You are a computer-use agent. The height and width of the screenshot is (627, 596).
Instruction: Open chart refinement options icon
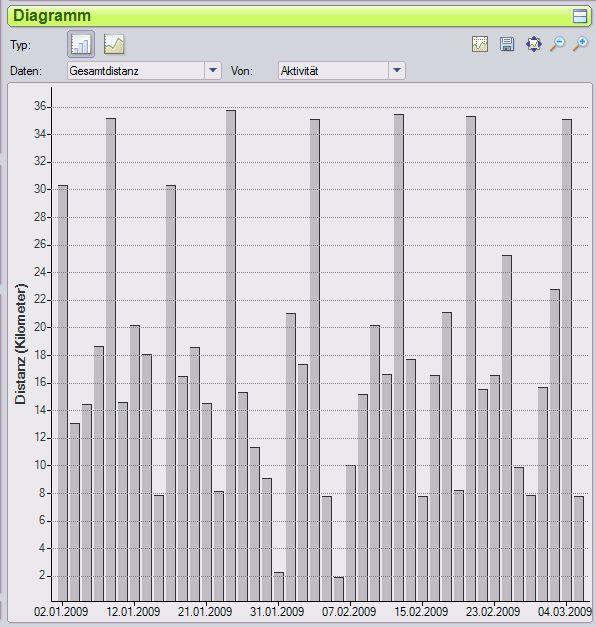(480, 44)
